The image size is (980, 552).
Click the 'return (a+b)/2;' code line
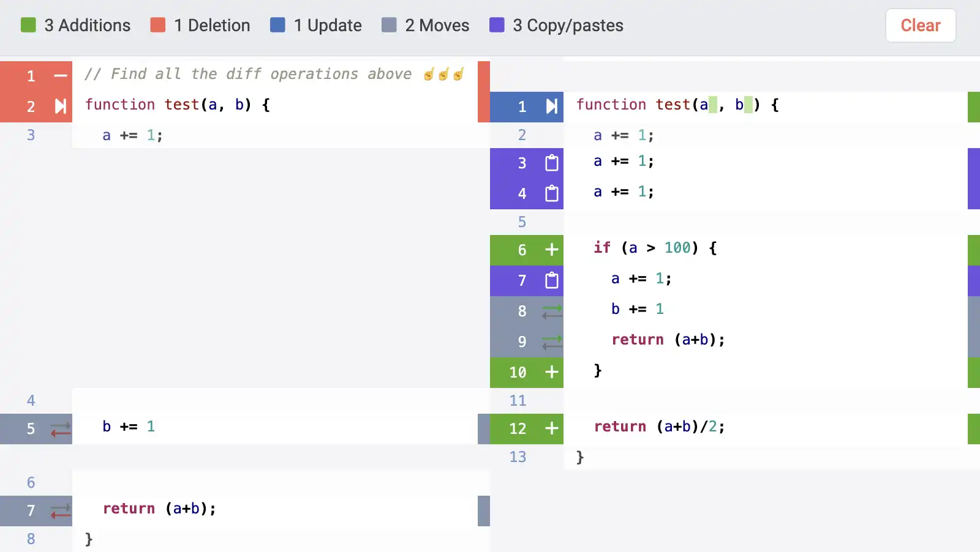click(659, 427)
